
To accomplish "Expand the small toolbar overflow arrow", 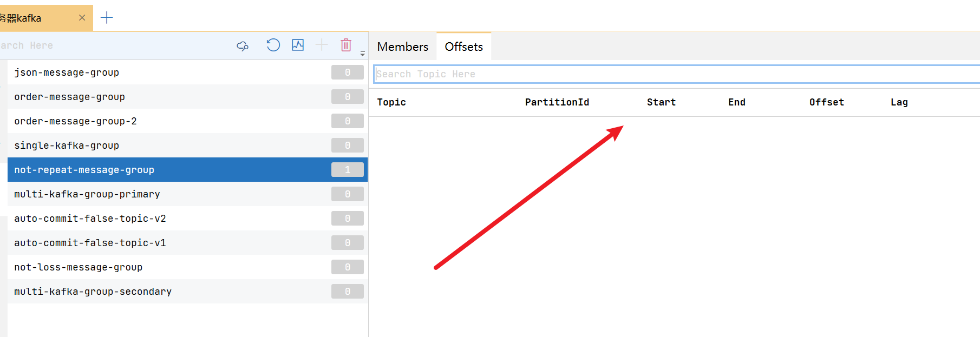I will [x=363, y=54].
